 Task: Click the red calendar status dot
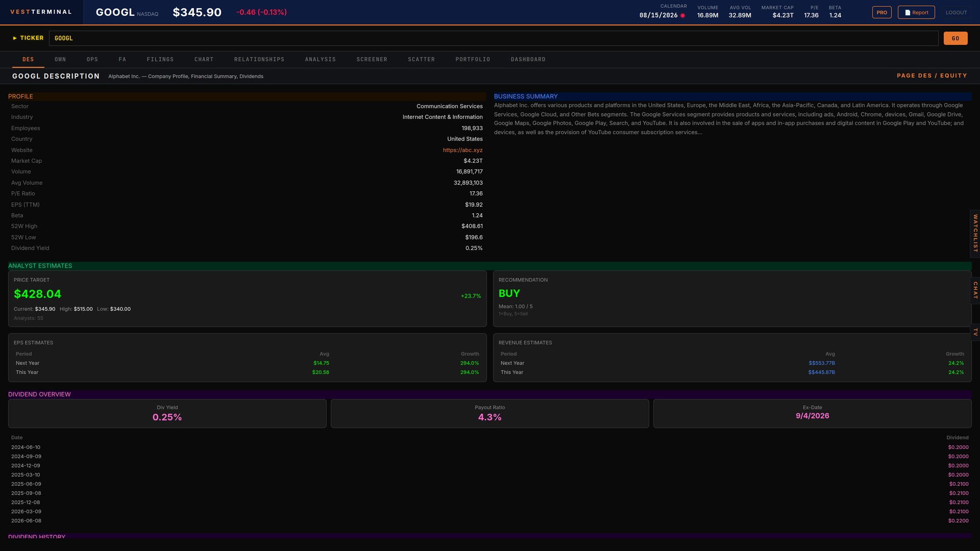click(x=682, y=16)
